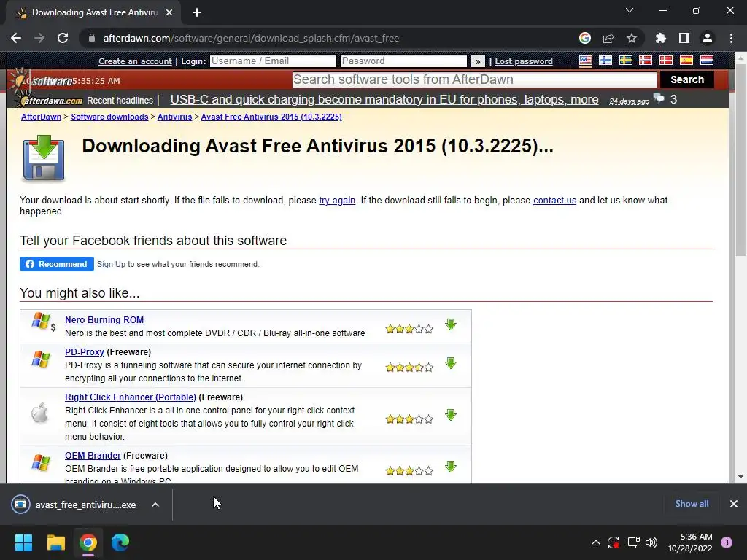Open Chrome three-dot menu

pyautogui.click(x=731, y=38)
